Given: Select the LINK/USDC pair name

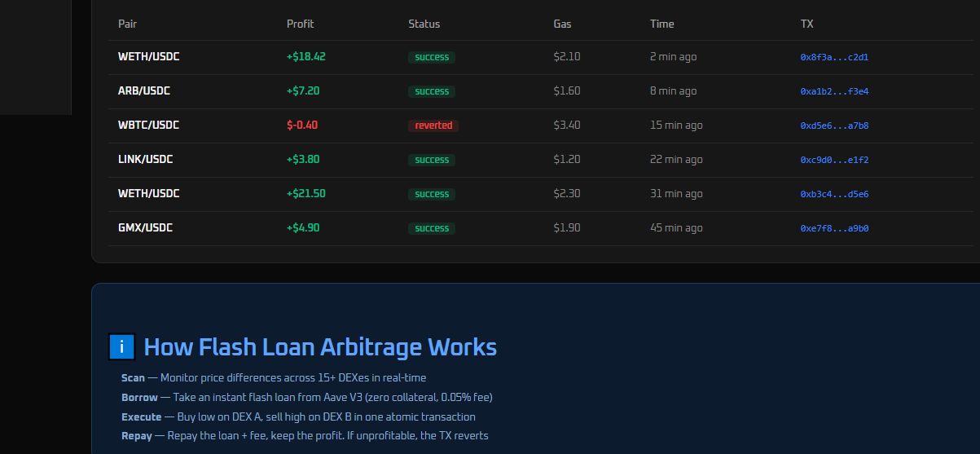Looking at the screenshot, I should click(x=145, y=160).
